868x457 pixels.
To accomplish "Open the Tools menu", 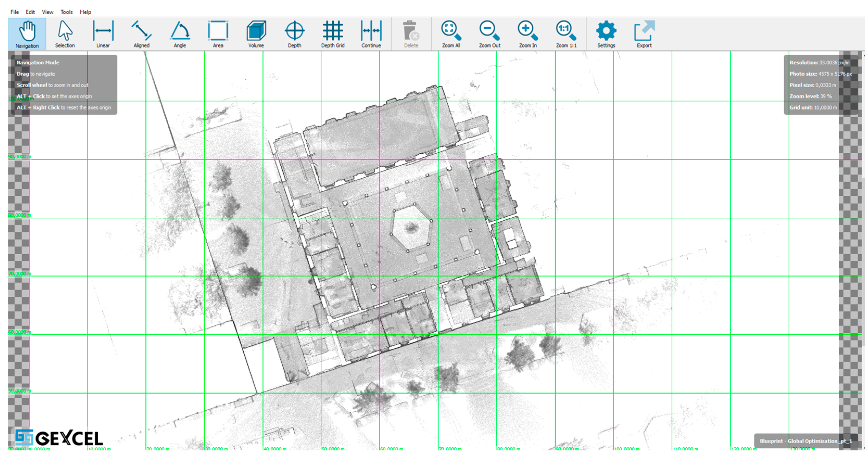I will tap(66, 12).
